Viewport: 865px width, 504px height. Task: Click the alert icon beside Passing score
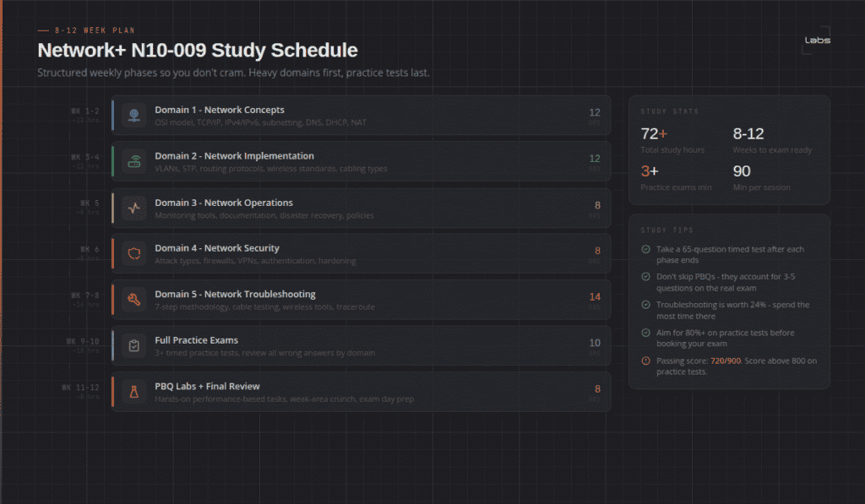645,360
